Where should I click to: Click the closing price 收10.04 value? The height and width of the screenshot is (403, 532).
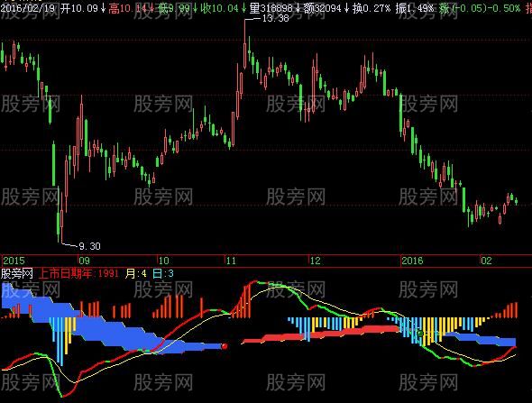(x=220, y=8)
